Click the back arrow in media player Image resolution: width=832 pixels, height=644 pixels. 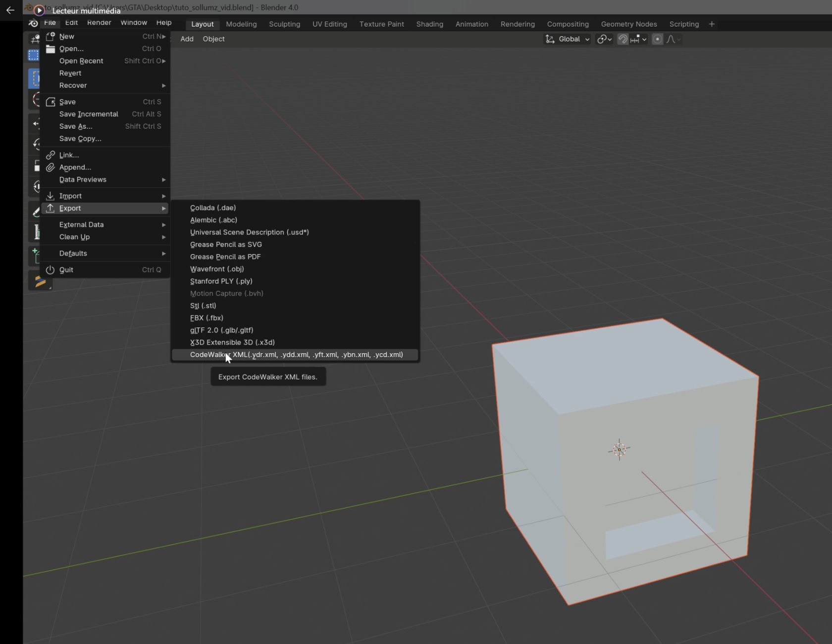[x=10, y=10]
